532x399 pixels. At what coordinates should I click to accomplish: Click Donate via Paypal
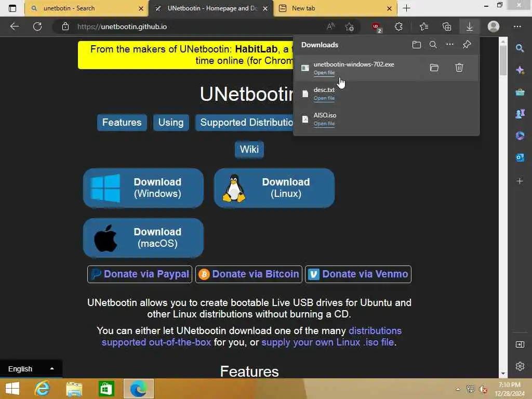(140, 274)
